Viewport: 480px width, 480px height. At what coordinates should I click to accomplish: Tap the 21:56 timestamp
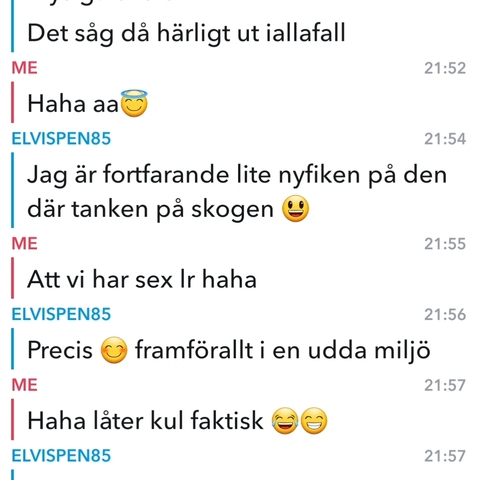445,315
